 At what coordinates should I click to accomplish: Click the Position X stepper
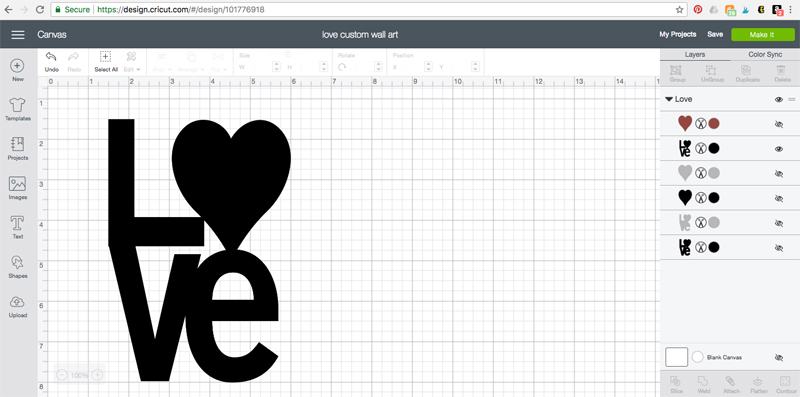428,66
